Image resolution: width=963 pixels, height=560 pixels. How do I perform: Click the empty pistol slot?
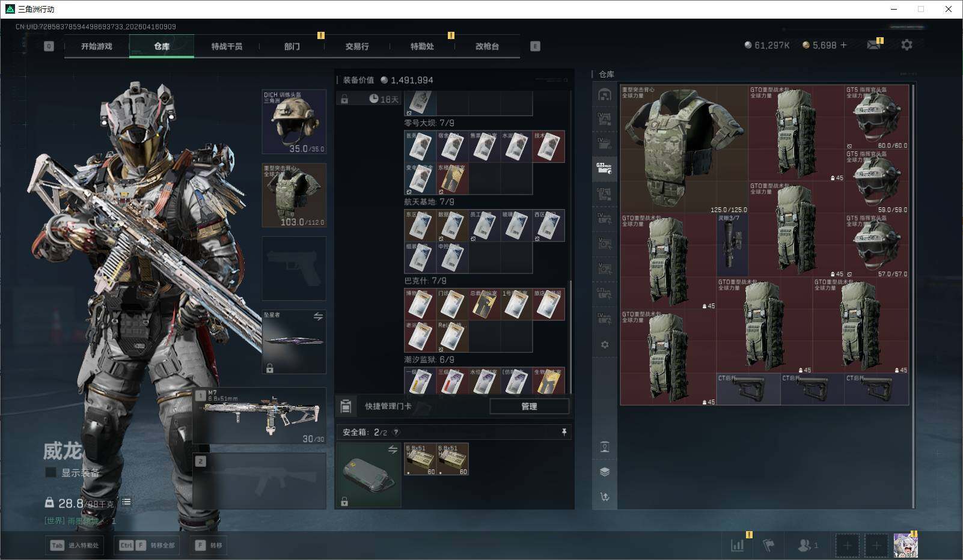pos(294,268)
